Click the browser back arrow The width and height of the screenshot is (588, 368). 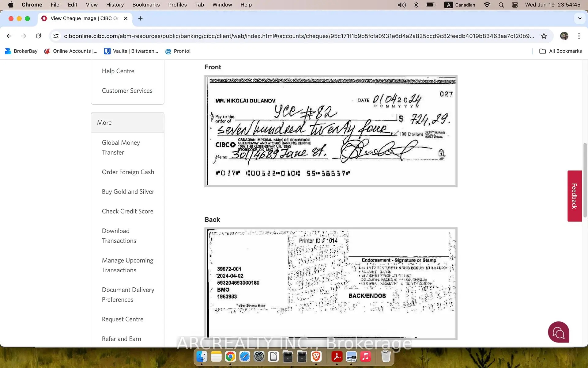coord(9,36)
